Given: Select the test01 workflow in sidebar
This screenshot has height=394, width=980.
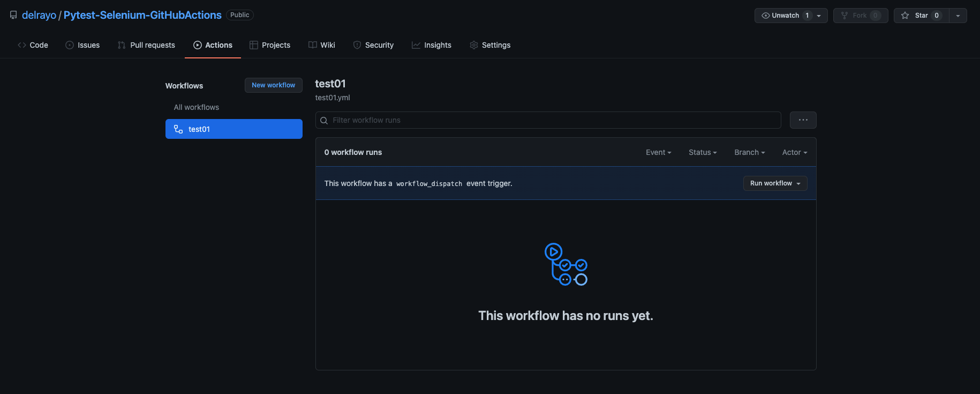Looking at the screenshot, I should point(234,129).
